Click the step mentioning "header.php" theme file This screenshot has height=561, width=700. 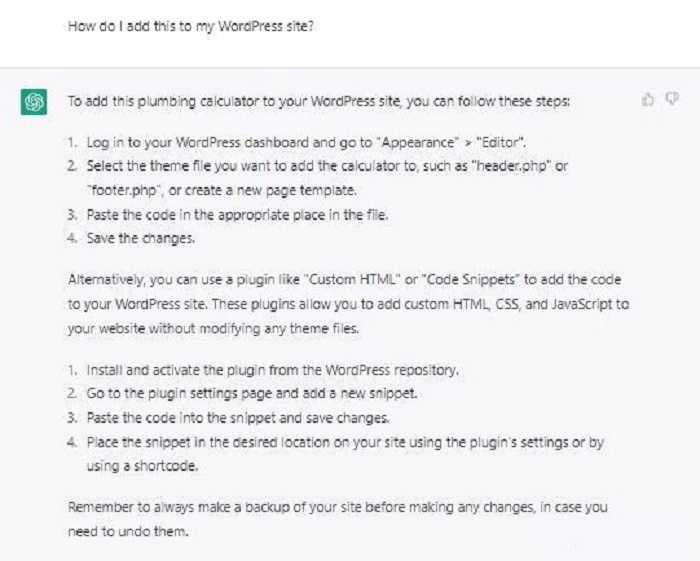pyautogui.click(x=327, y=166)
